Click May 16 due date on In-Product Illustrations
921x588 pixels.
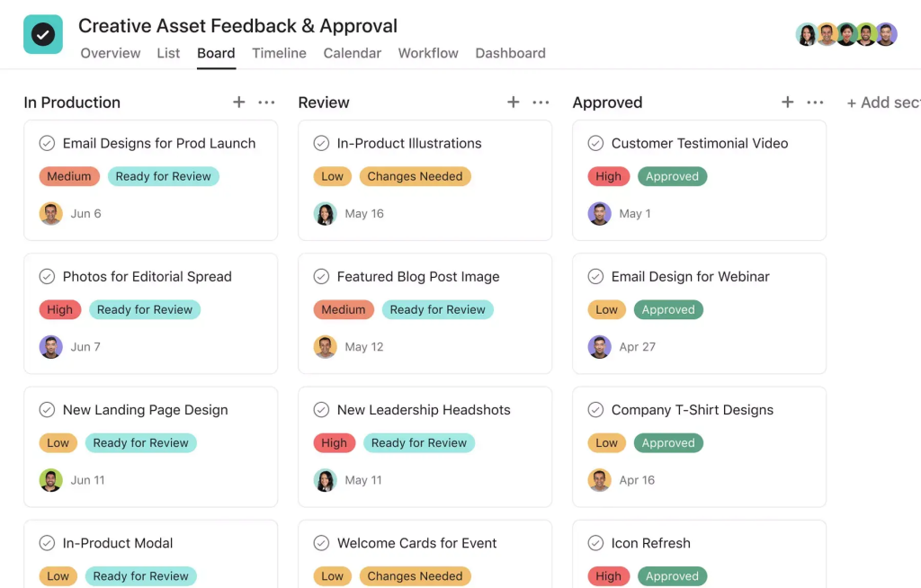pyautogui.click(x=364, y=214)
